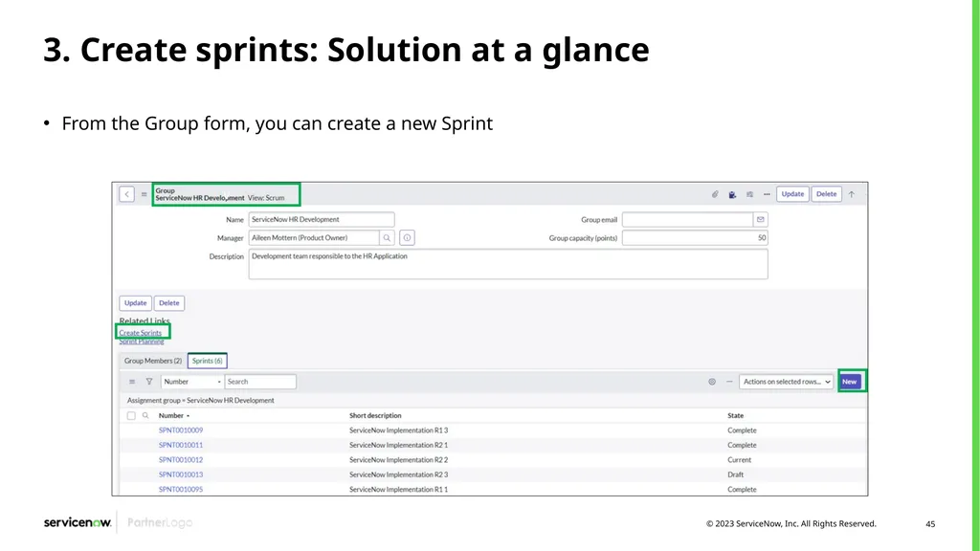This screenshot has width=980, height=551.
Task: Click the column search magnifier icon
Action: [x=145, y=415]
